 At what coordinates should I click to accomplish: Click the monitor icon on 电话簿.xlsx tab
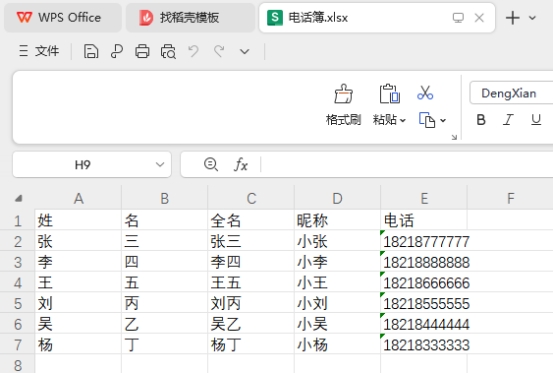pyautogui.click(x=458, y=18)
